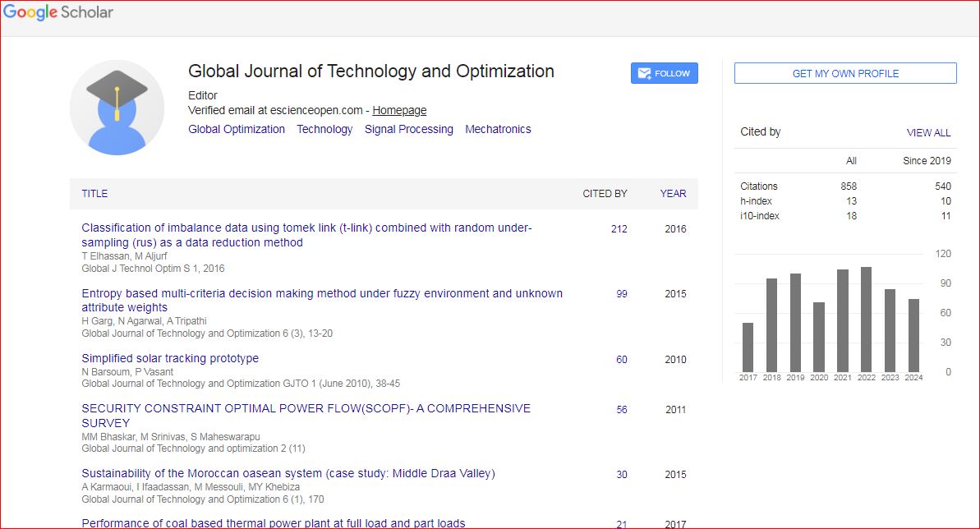Click the envelope icon in Follow button
Screen dimensions: 980x529
tap(644, 73)
